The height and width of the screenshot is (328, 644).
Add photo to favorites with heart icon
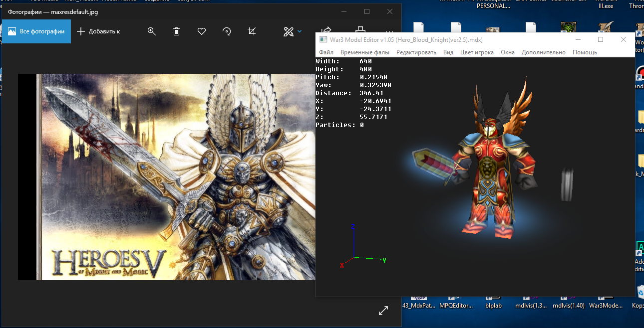point(202,31)
